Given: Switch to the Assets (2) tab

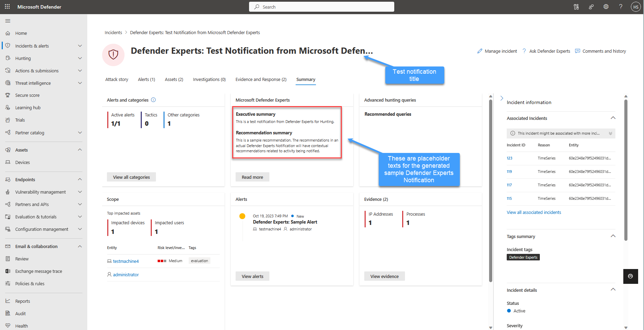Looking at the screenshot, I should click(174, 80).
